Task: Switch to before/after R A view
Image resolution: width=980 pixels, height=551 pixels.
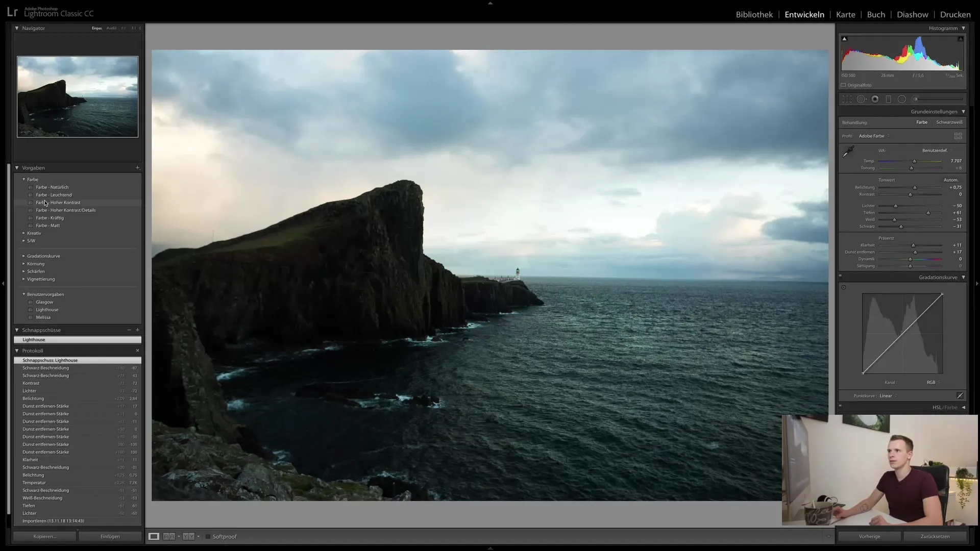Action: (x=169, y=536)
